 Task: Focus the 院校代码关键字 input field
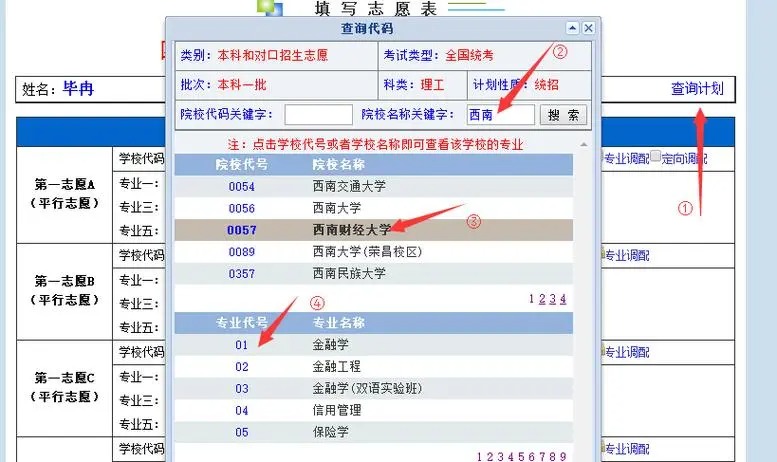[318, 115]
